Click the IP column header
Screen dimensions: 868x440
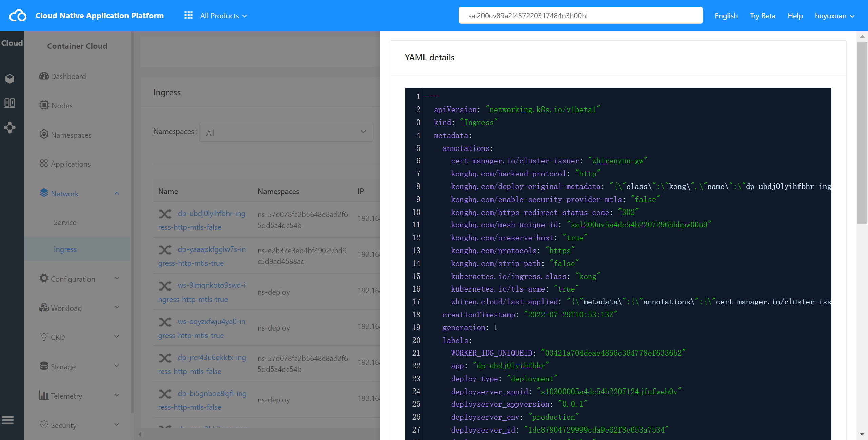coord(361,191)
